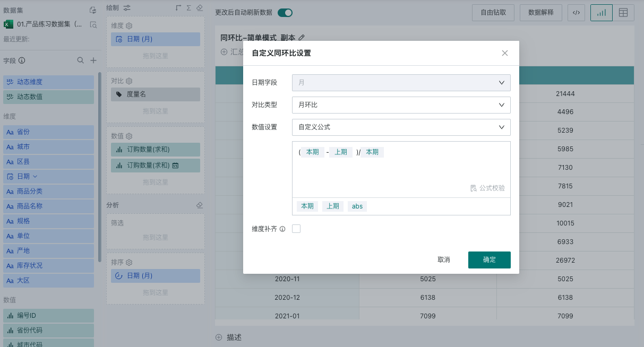Select the 区县 field
This screenshot has width=644, height=347.
pyautogui.click(x=48, y=162)
